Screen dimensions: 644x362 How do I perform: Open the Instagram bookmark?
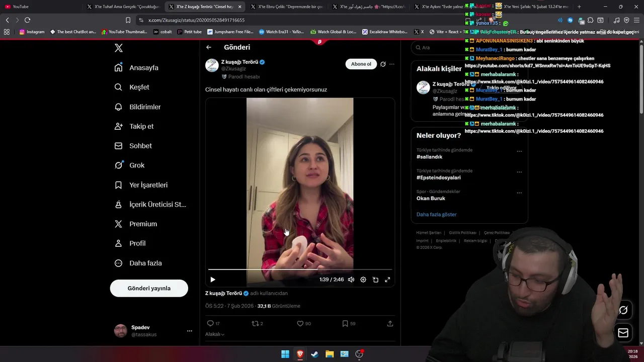32,32
